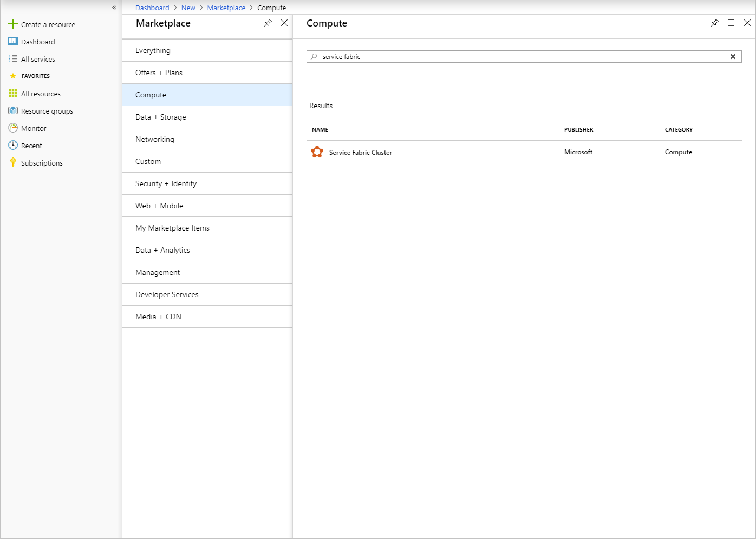Image resolution: width=756 pixels, height=539 pixels.
Task: Switch to the Networking category
Action: click(x=154, y=139)
